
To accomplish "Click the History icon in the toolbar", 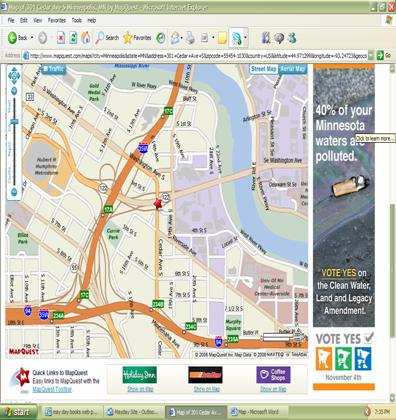I will pos(161,38).
